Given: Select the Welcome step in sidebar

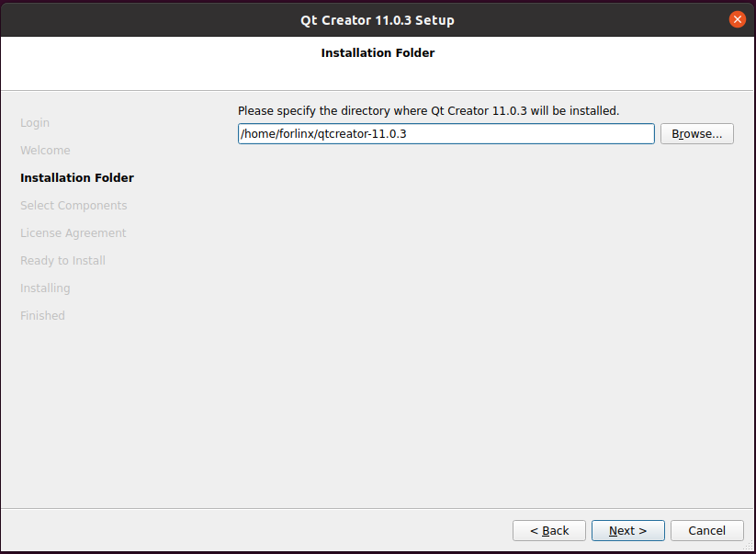Looking at the screenshot, I should tap(45, 151).
